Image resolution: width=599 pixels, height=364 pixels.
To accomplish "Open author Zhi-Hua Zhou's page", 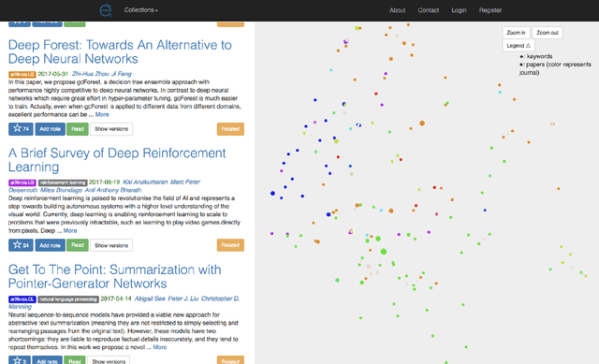I will (x=90, y=74).
